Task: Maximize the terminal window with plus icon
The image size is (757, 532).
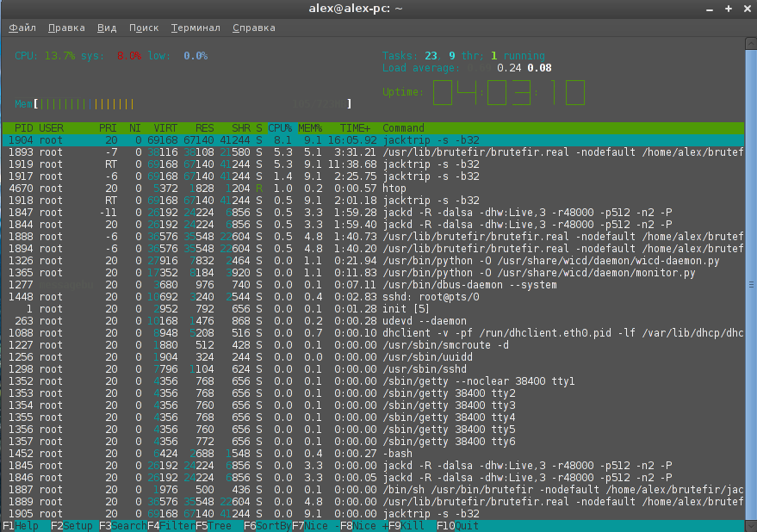Action: click(728, 9)
